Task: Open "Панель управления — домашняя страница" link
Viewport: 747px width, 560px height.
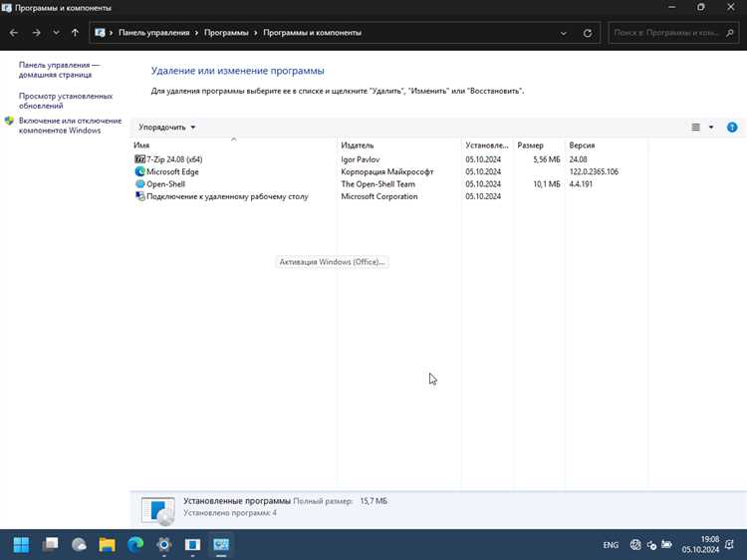Action: (x=59, y=70)
